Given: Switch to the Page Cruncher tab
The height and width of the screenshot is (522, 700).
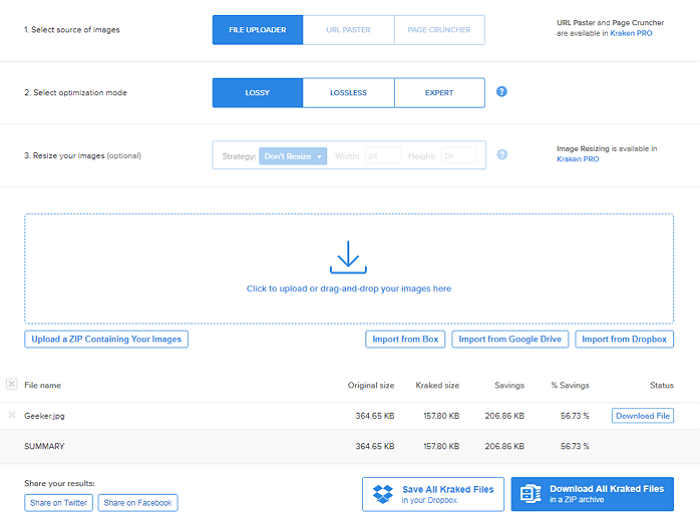Looking at the screenshot, I should (x=439, y=30).
